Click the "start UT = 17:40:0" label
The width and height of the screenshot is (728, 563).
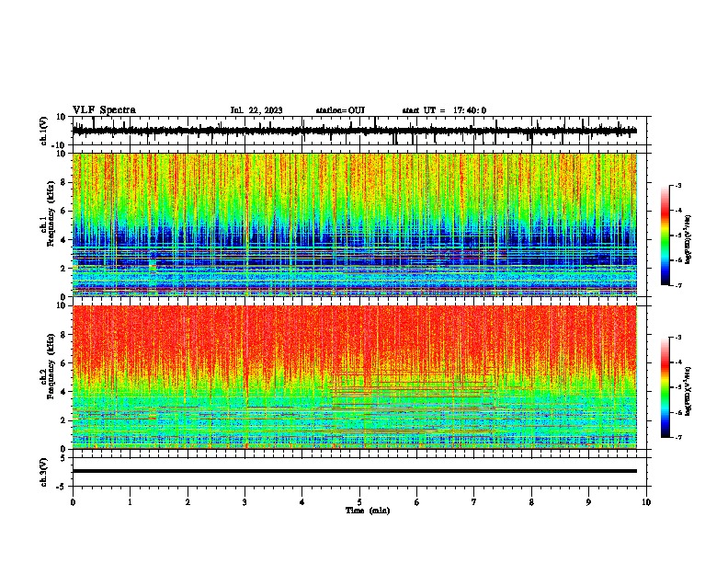(x=444, y=110)
